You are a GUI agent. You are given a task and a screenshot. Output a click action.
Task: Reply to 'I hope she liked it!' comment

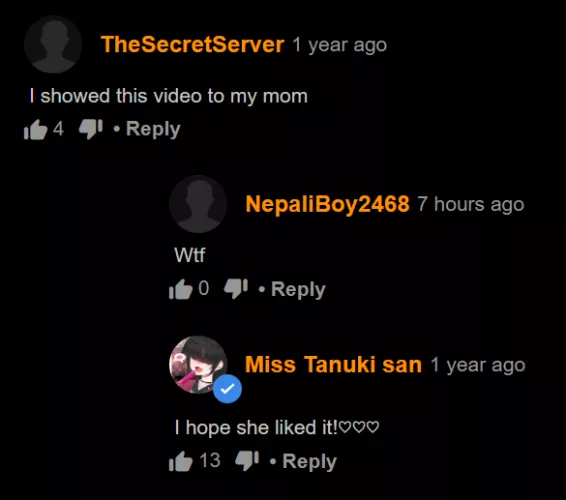pyautogui.click(x=309, y=461)
